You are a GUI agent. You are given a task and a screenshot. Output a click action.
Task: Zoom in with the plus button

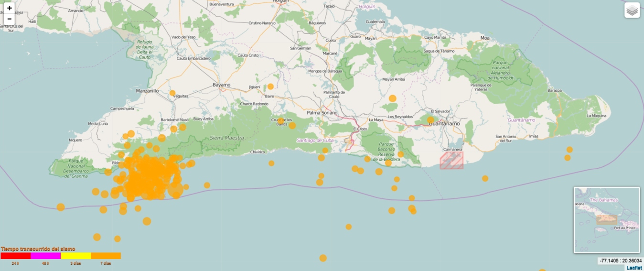click(10, 8)
